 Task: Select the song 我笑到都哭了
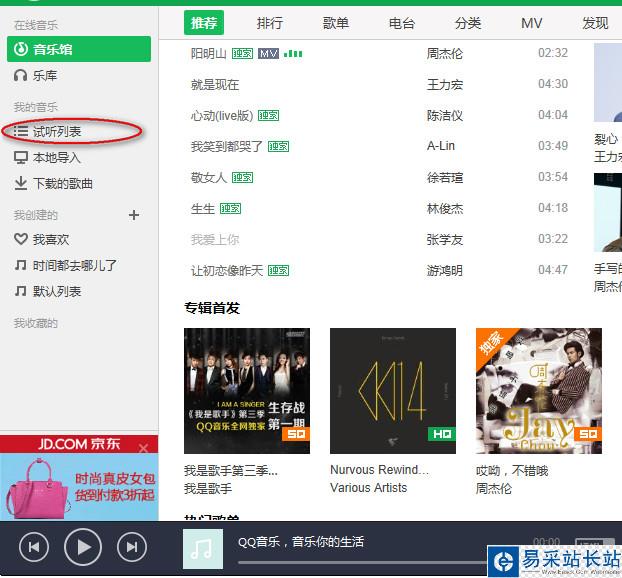[227, 146]
